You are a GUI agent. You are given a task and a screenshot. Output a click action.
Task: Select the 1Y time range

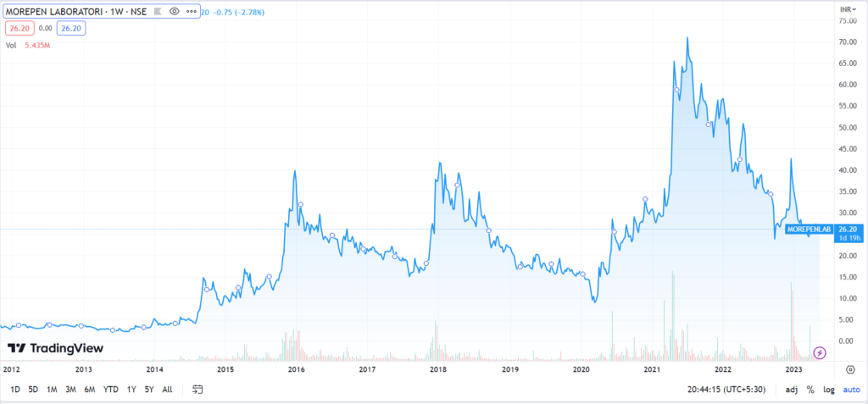click(x=131, y=390)
